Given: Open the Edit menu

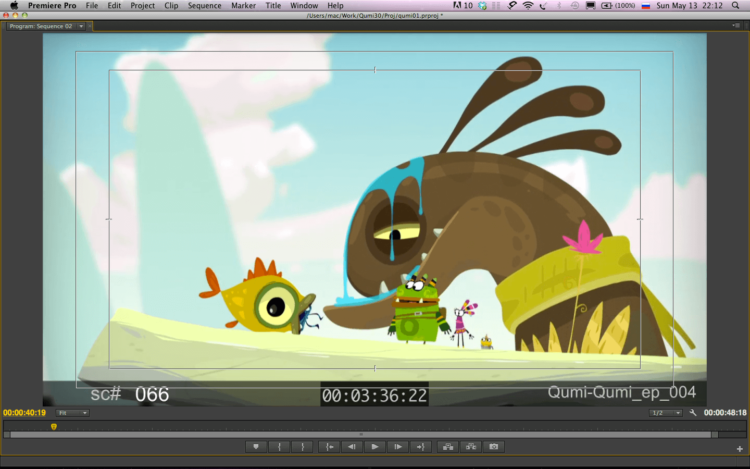Looking at the screenshot, I should click(114, 6).
